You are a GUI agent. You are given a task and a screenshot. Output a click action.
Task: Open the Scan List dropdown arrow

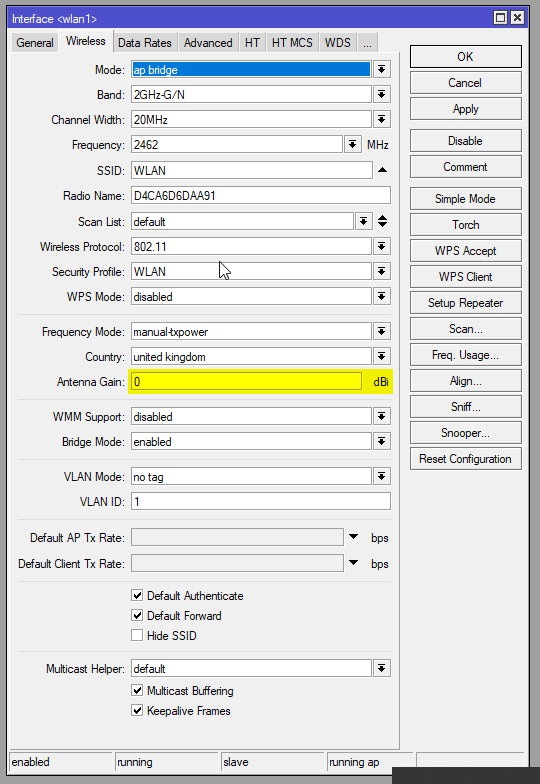pos(364,222)
